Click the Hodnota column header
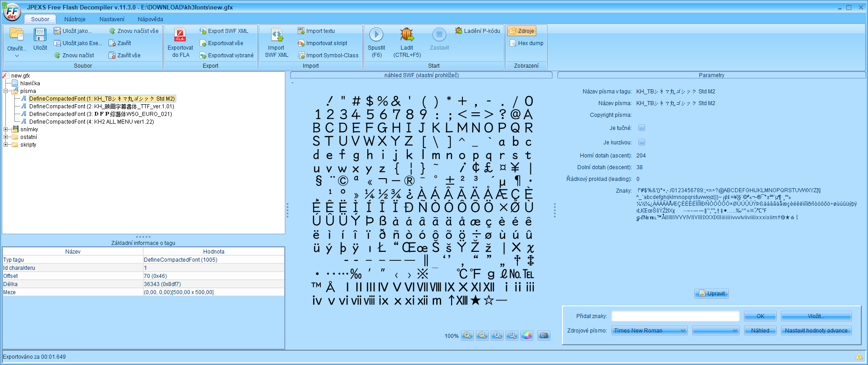 coord(214,252)
